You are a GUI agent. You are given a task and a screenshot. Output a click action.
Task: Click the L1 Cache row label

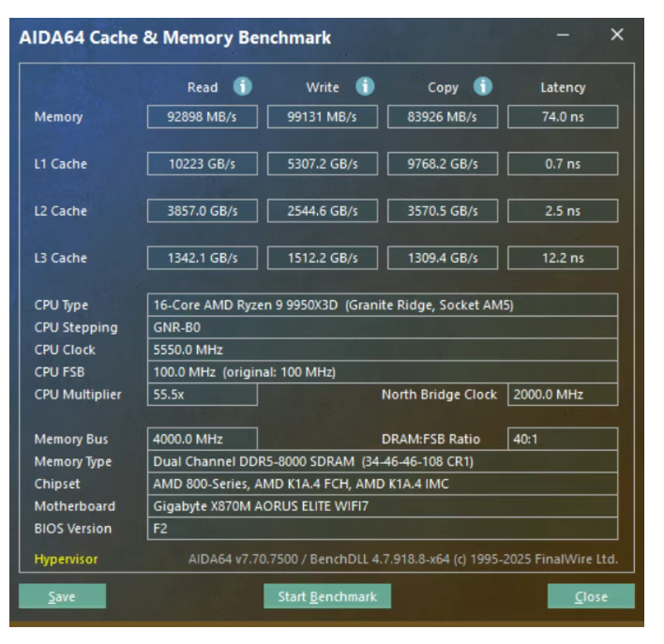(x=61, y=164)
